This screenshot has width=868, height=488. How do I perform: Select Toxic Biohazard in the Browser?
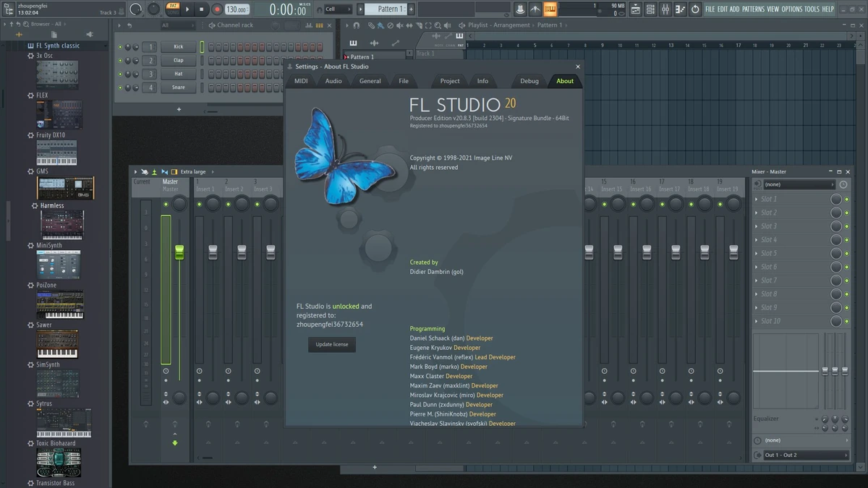tap(56, 443)
